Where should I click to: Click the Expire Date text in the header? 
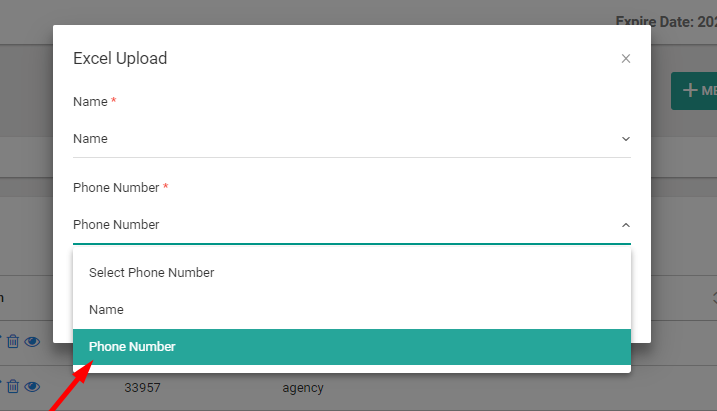666,21
